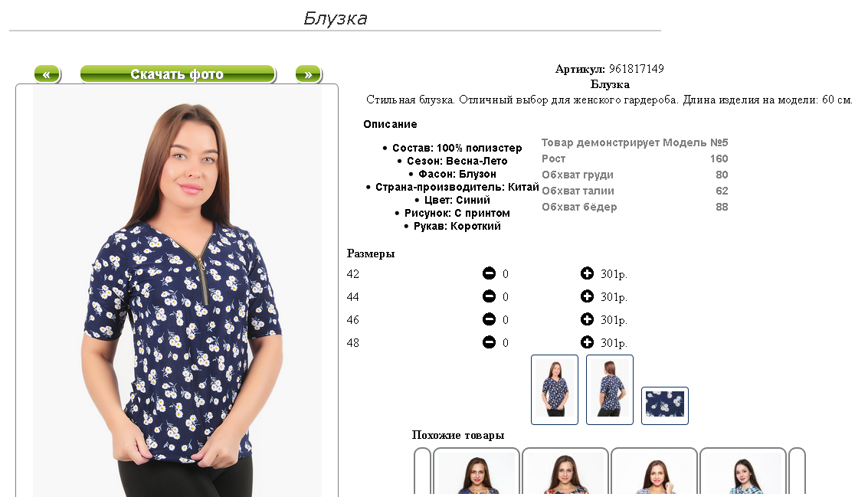
Task: Click the minus icon for size 46
Action: point(489,319)
